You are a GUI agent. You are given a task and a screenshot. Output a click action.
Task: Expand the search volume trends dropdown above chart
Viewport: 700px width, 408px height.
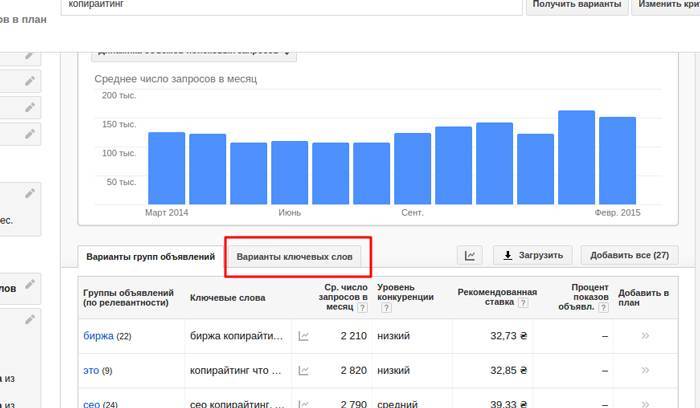click(191, 50)
